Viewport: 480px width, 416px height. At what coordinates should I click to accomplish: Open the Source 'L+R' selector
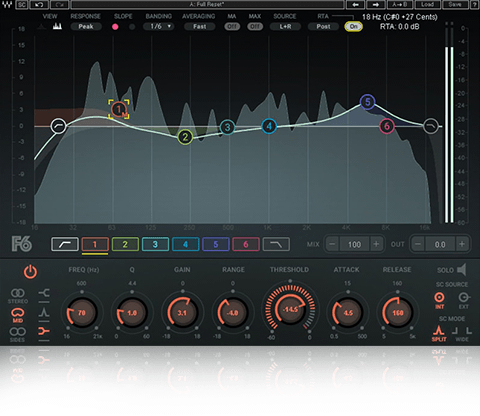[285, 27]
